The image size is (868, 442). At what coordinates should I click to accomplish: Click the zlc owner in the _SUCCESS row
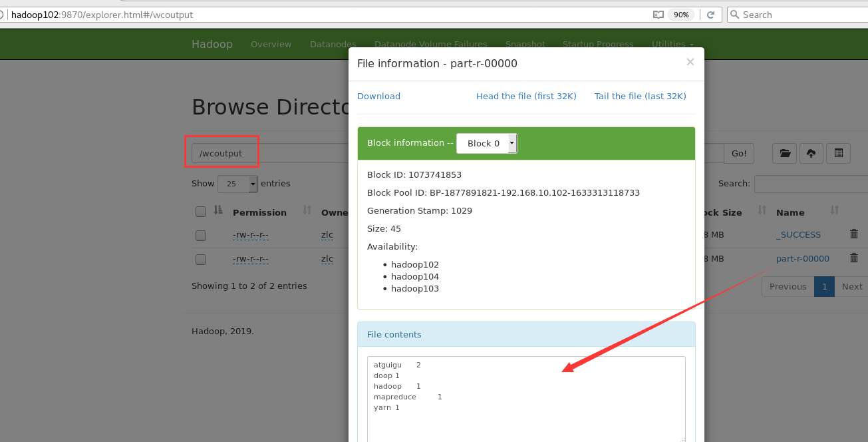[x=327, y=234]
